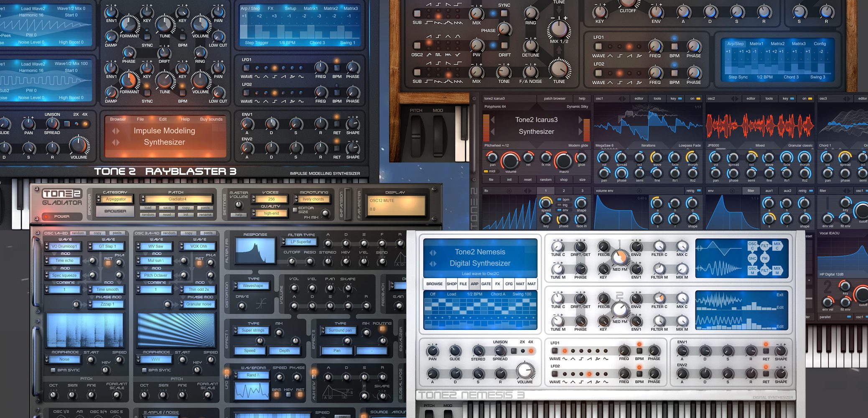Image resolution: width=868 pixels, height=418 pixels.
Task: Click 'Exit' in Nemesis oscillator 2 display
Action: [x=780, y=295]
